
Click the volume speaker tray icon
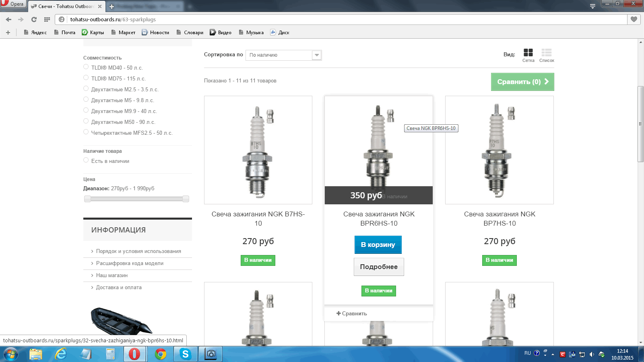tap(592, 354)
